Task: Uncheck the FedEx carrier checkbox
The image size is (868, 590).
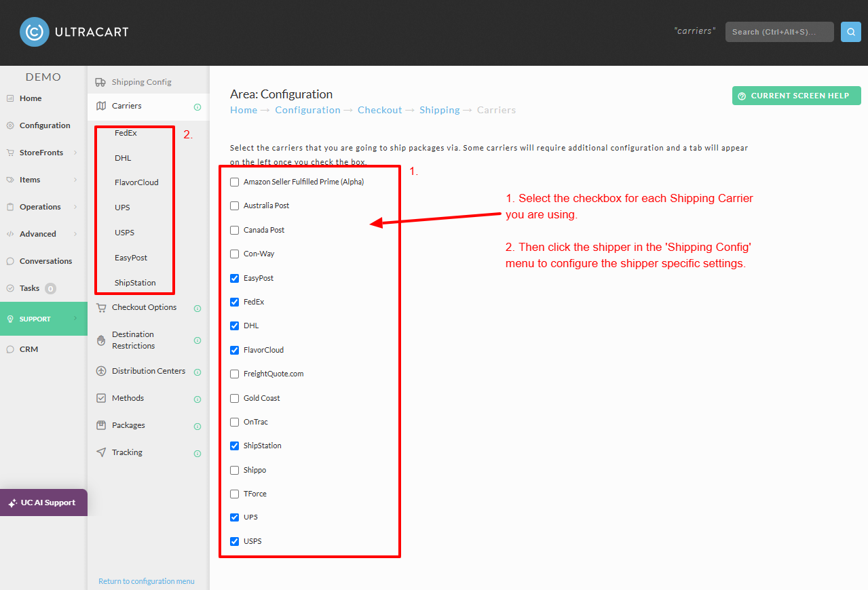Action: 235,302
